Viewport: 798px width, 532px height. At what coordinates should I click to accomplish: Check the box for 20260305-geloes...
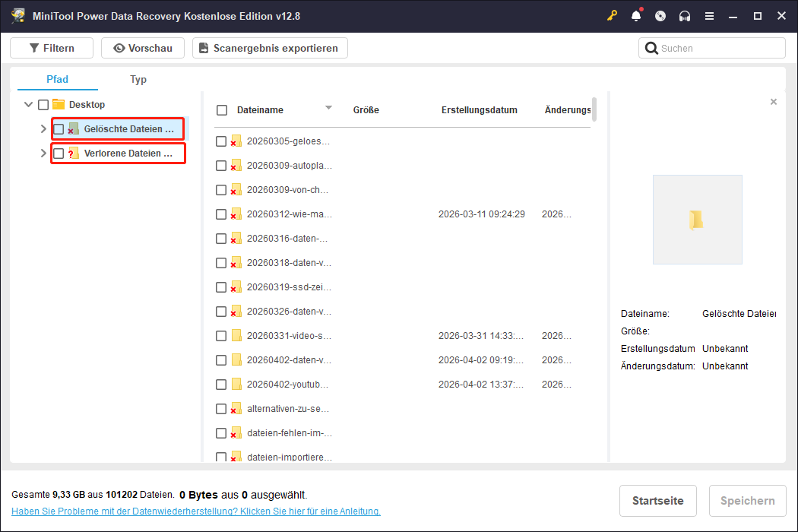pos(221,141)
